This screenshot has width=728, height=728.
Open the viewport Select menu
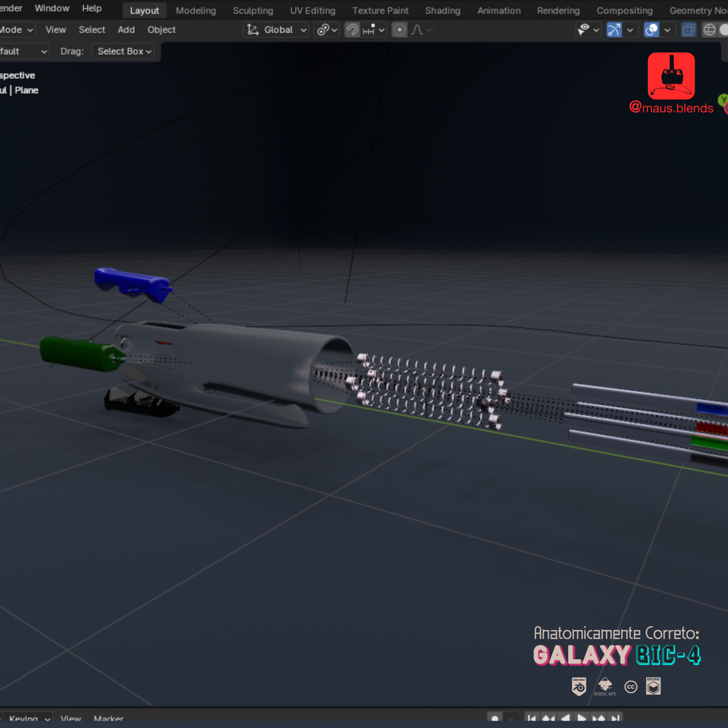pos(92,30)
